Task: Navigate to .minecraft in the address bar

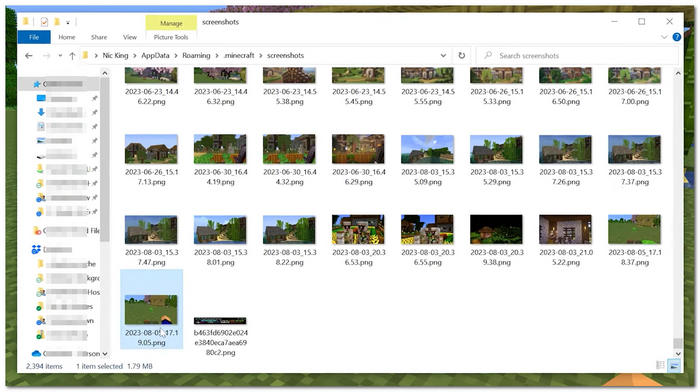Action: [x=239, y=55]
